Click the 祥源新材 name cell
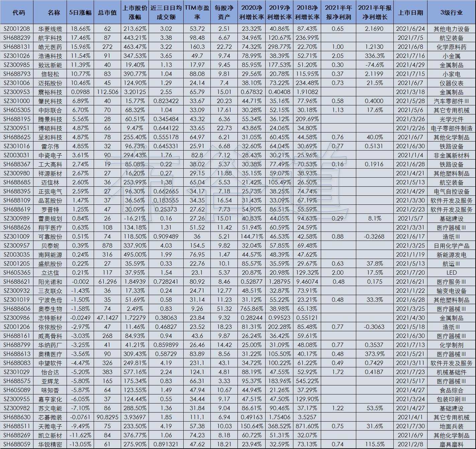The height and width of the screenshot is (449, 476). pos(50,173)
